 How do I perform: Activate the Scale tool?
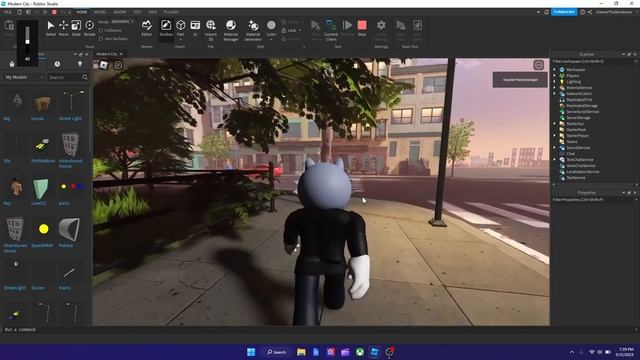pos(76,28)
